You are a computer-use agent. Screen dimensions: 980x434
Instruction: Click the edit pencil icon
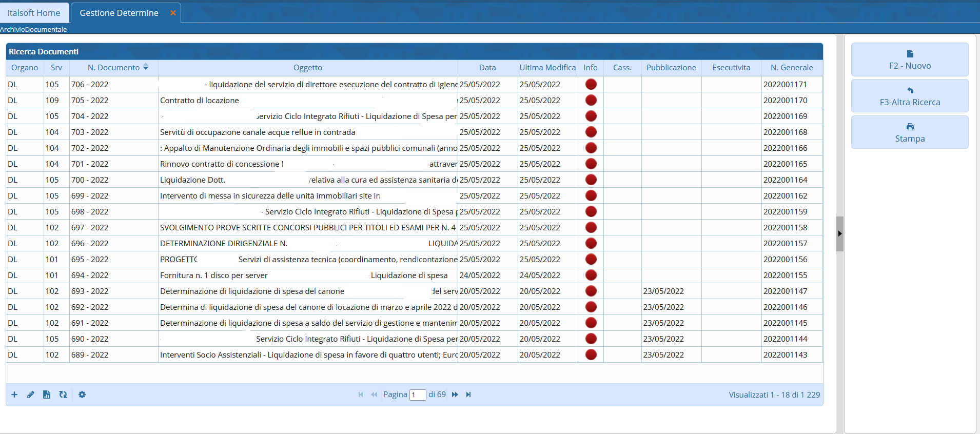point(31,394)
